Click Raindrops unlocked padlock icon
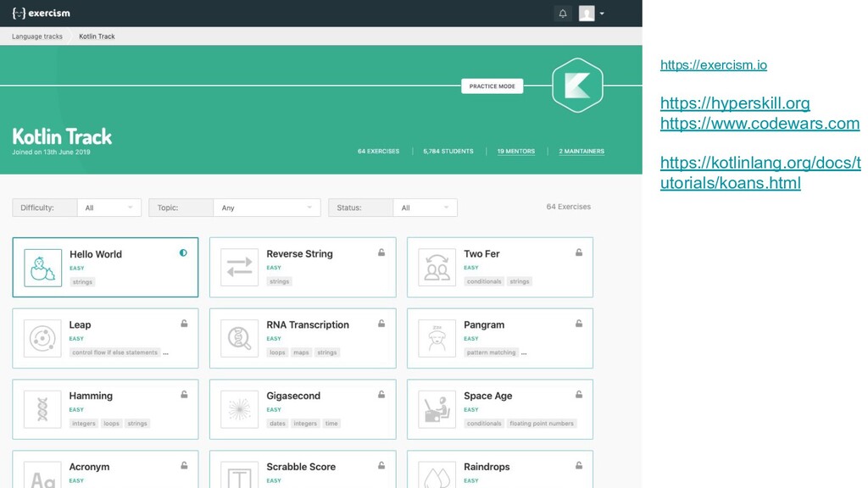The image size is (868, 488). (x=578, y=465)
